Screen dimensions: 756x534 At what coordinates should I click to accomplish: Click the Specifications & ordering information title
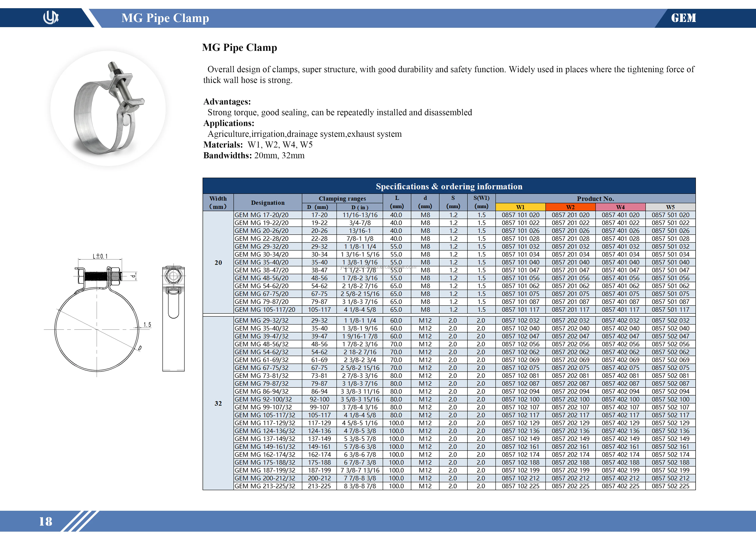point(449,186)
